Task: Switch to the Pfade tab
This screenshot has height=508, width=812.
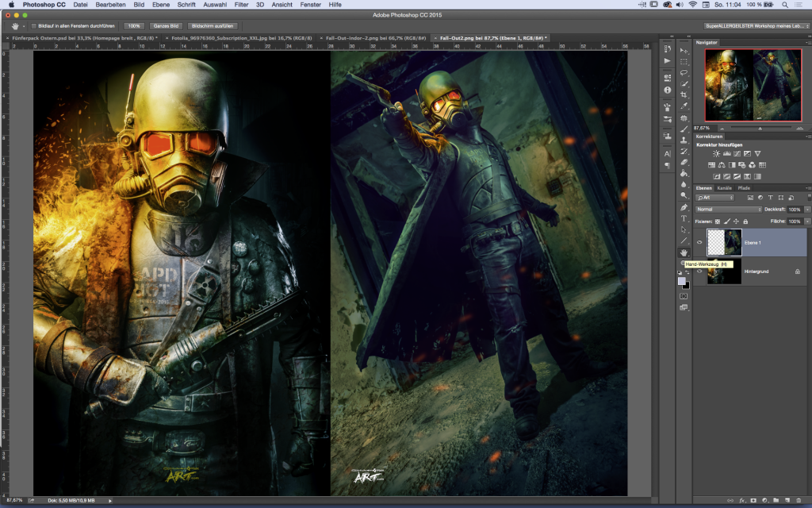Action: [744, 188]
